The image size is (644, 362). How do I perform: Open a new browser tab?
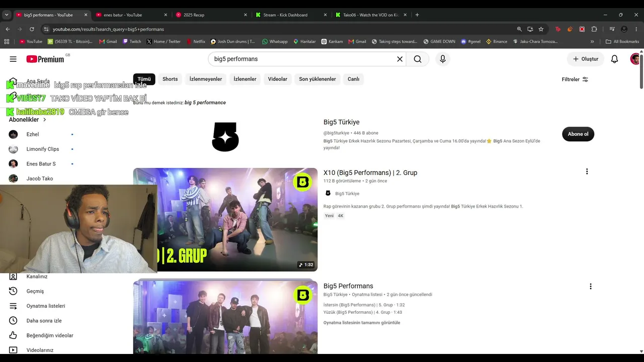click(x=417, y=15)
